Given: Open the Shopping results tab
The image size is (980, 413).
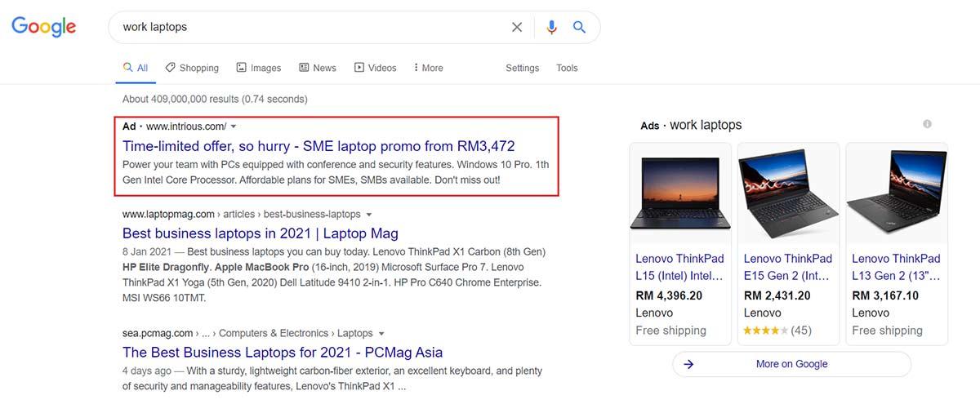Looking at the screenshot, I should pos(192,68).
